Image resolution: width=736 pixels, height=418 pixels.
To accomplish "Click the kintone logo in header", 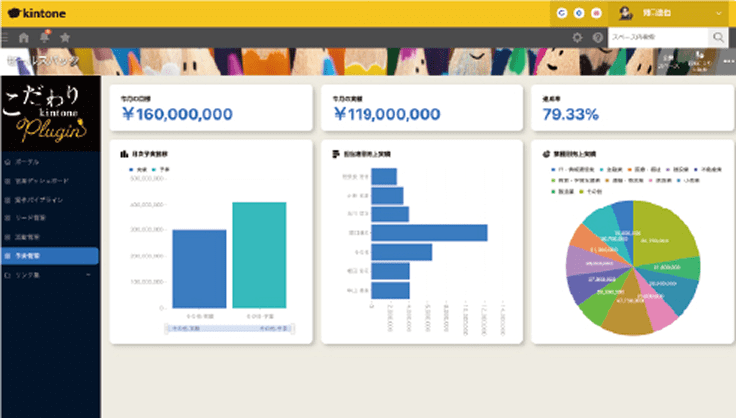I will point(39,12).
